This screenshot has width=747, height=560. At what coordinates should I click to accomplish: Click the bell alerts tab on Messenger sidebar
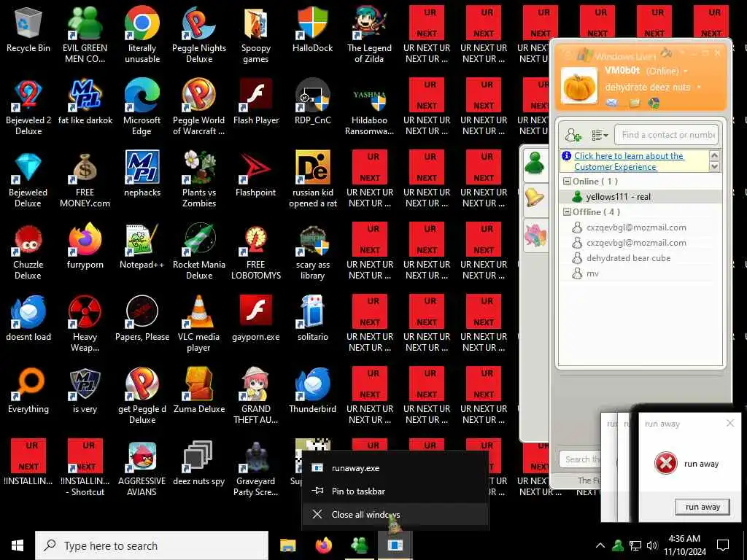tap(535, 197)
